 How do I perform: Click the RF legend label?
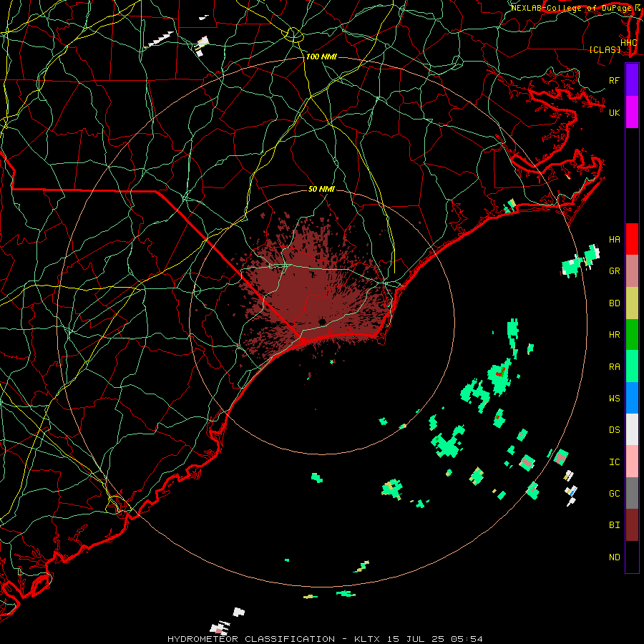click(x=614, y=80)
